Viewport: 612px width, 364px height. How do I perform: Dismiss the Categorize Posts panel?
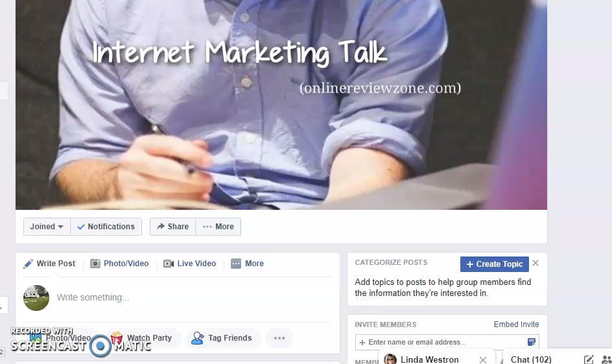(x=535, y=264)
